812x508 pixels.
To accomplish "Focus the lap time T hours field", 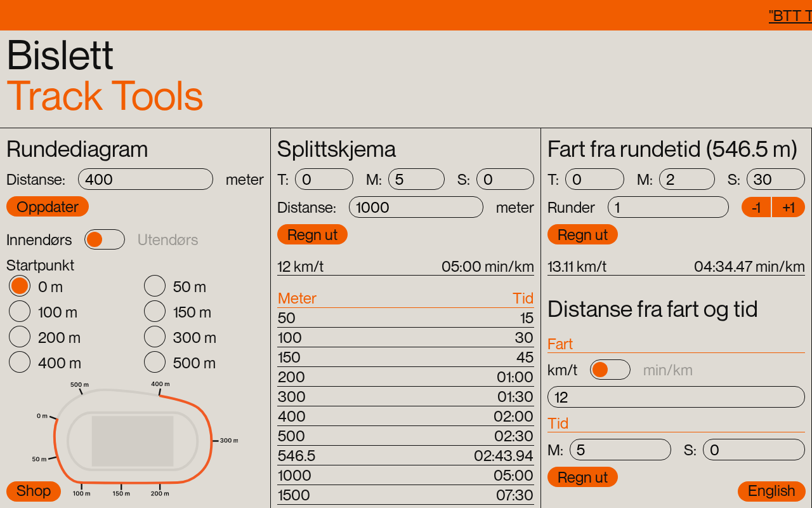I will 594,179.
